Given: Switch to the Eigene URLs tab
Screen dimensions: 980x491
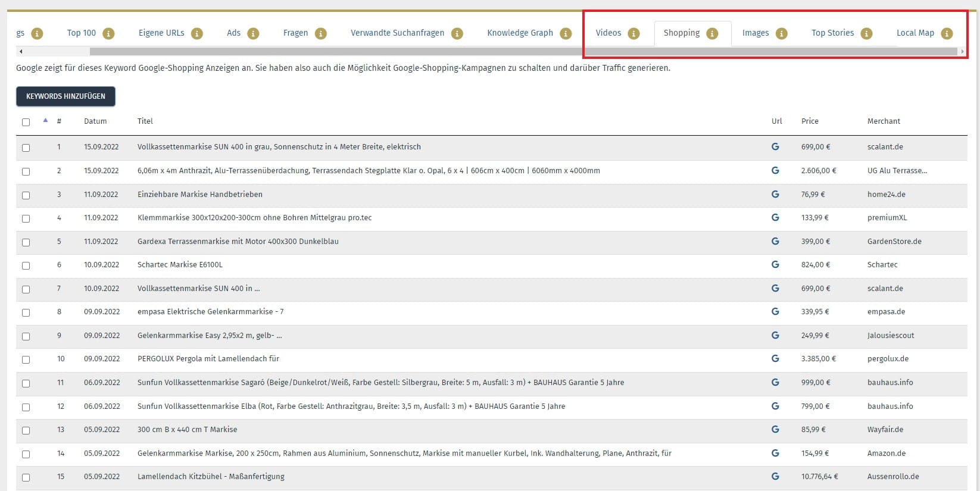Looking at the screenshot, I should click(161, 33).
